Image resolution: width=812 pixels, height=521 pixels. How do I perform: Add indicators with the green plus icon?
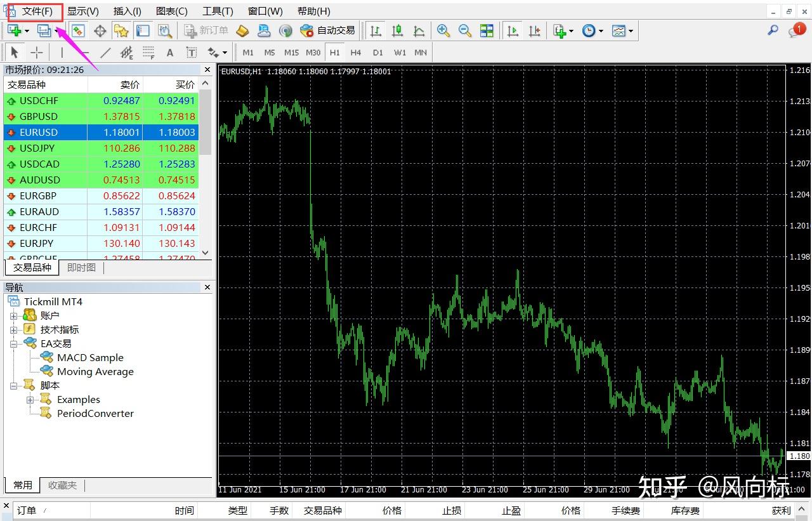pyautogui.click(x=559, y=30)
